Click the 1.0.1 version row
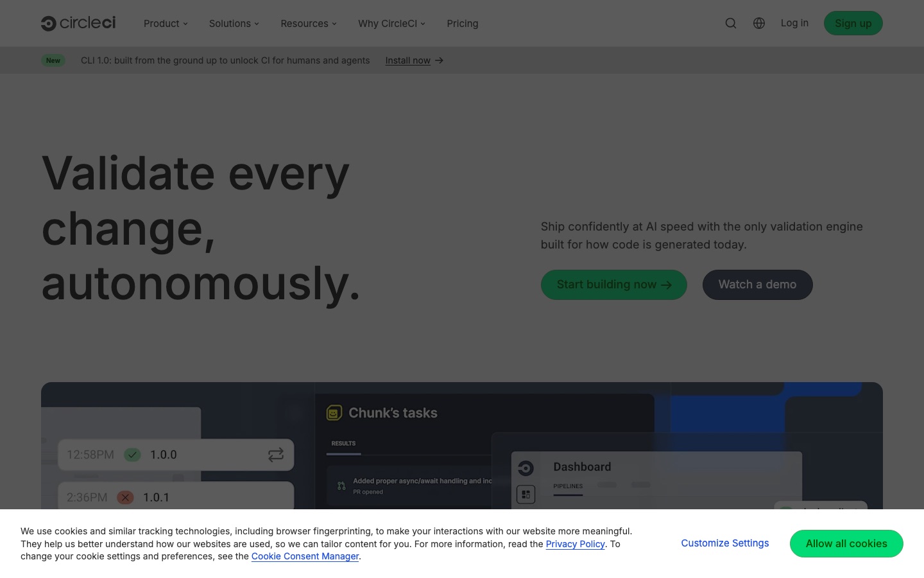Screen dimensions: 924x578 [x=176, y=497]
